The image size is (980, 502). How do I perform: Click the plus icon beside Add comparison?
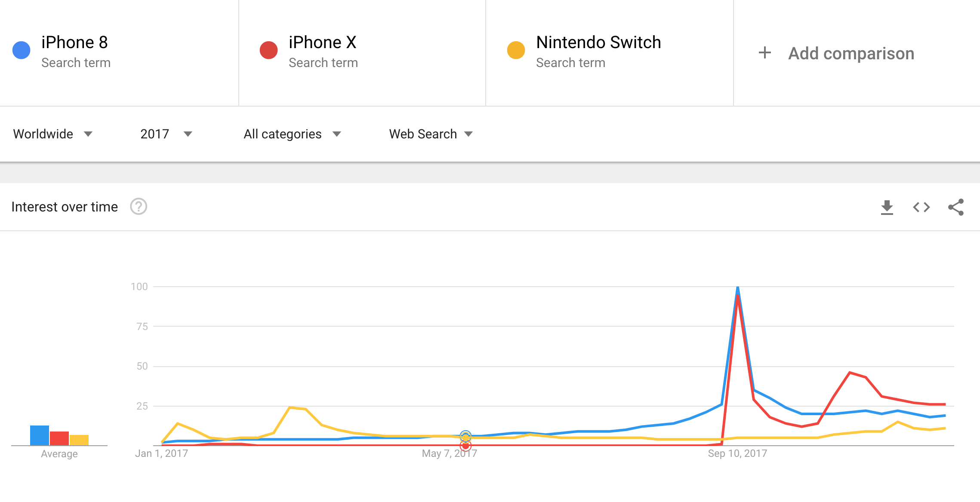[x=764, y=53]
